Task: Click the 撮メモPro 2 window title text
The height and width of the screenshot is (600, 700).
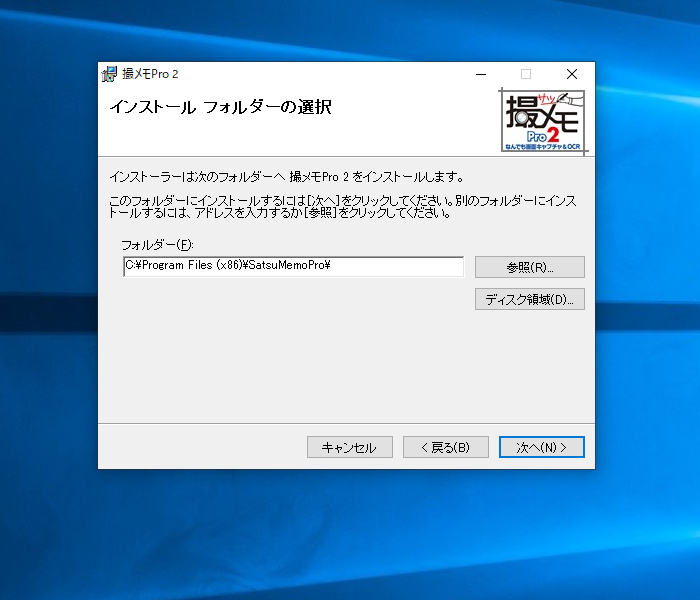Action: pos(150,74)
